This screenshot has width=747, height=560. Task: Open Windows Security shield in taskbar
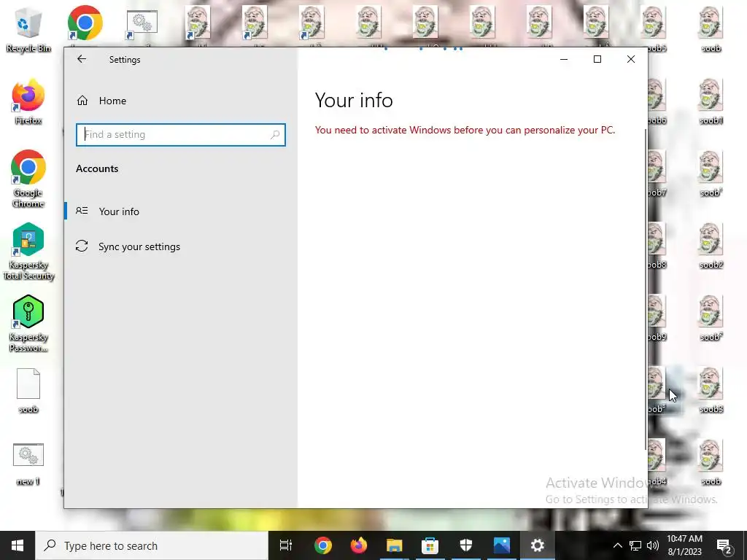pos(466,545)
